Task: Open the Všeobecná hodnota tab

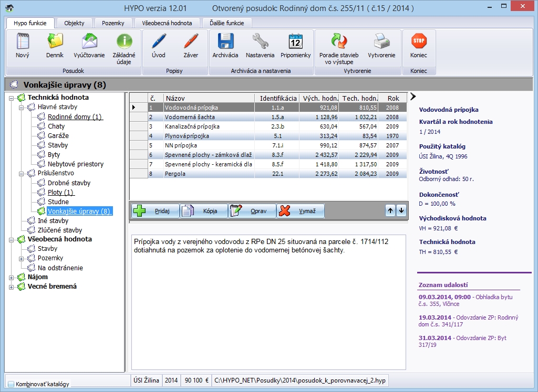Action: pos(167,23)
